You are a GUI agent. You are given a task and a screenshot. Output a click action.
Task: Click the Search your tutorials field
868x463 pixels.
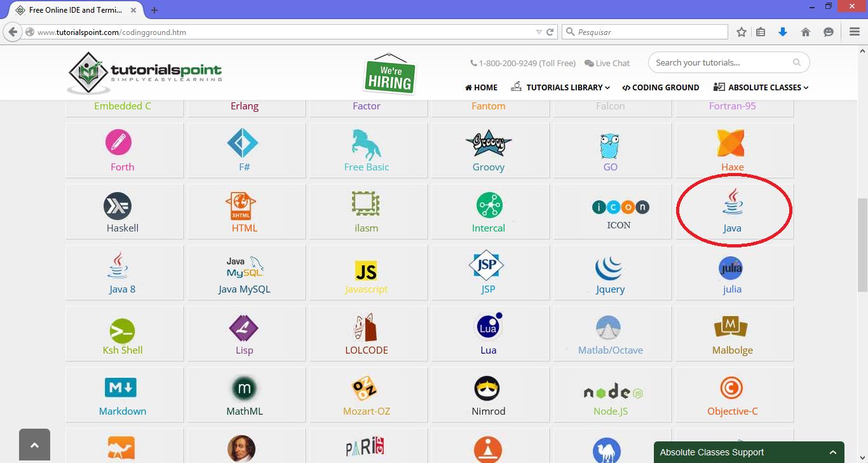click(x=729, y=62)
